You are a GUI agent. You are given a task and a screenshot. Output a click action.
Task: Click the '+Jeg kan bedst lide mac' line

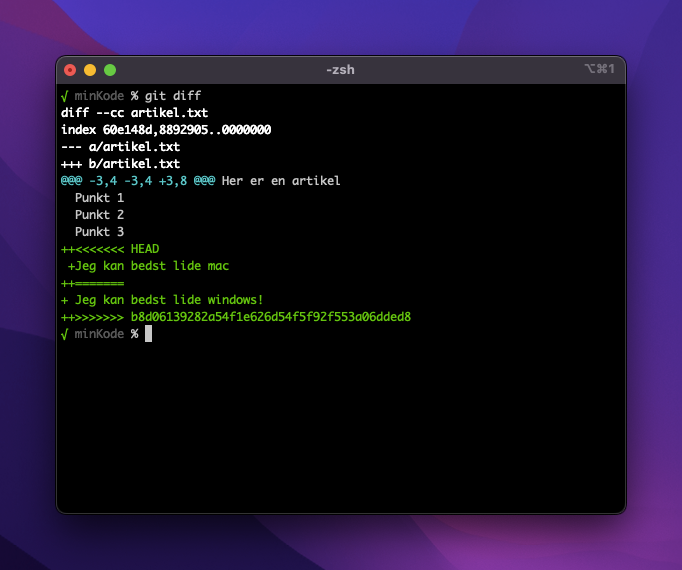pyautogui.click(x=148, y=266)
